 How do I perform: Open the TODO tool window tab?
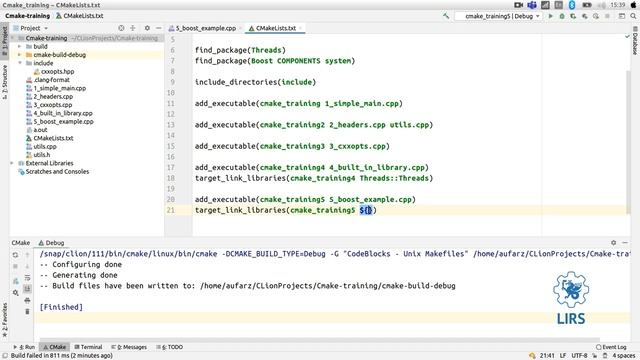click(169, 347)
